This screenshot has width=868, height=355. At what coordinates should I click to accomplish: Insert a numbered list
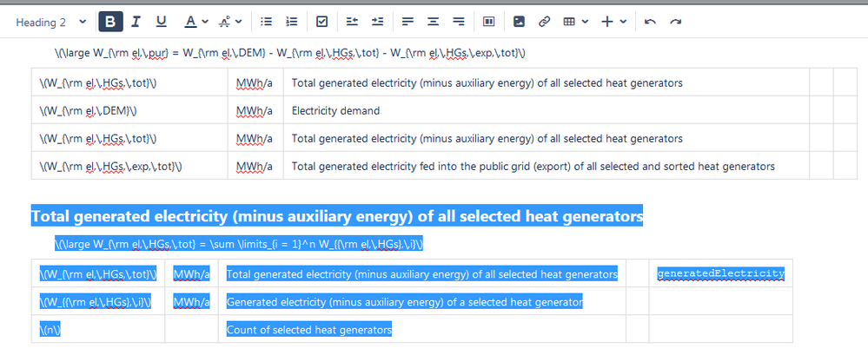[292, 22]
